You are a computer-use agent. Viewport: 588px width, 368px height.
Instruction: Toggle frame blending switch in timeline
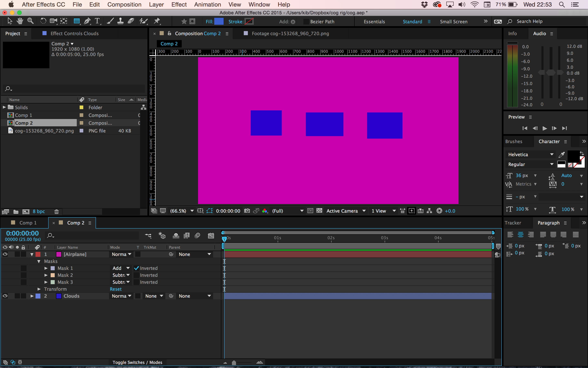(x=187, y=235)
